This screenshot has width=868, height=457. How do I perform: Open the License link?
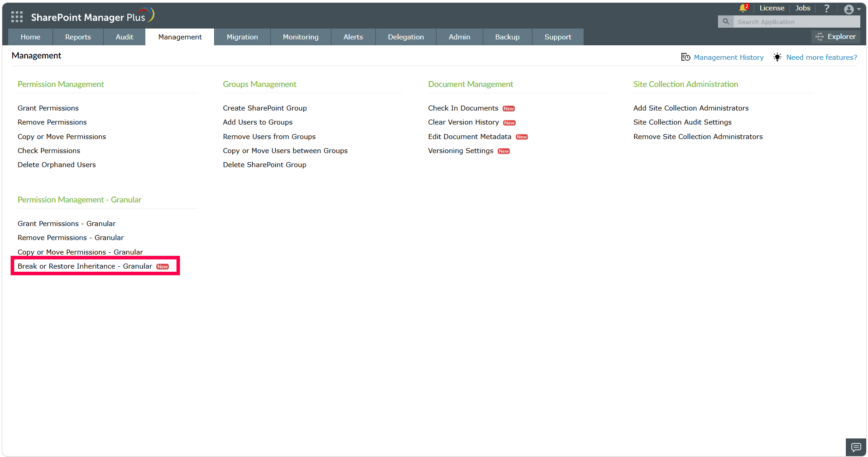pyautogui.click(x=772, y=8)
